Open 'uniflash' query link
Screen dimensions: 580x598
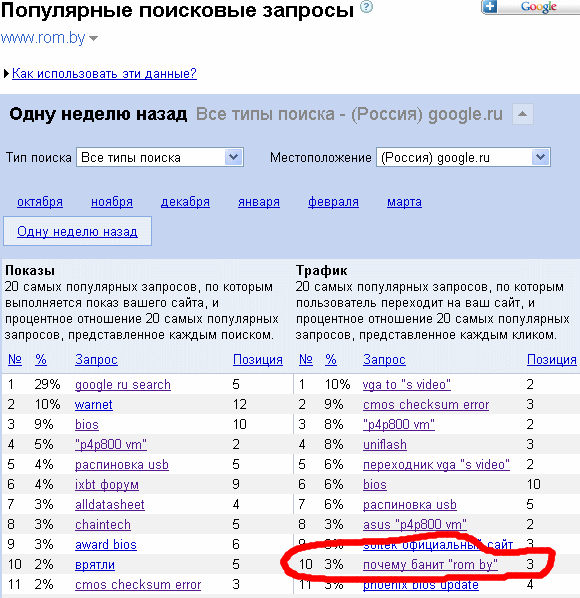(x=385, y=445)
